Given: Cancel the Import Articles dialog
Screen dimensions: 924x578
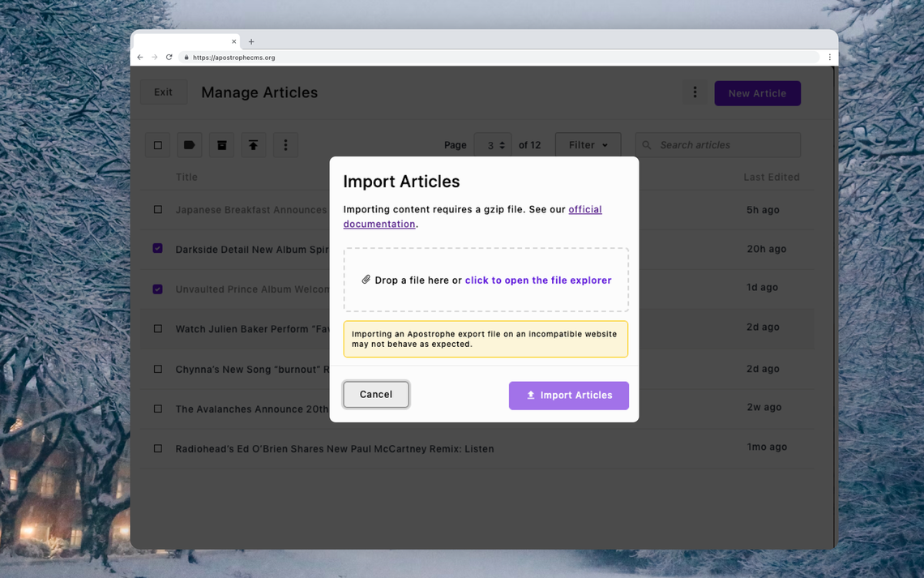Looking at the screenshot, I should 376,395.
